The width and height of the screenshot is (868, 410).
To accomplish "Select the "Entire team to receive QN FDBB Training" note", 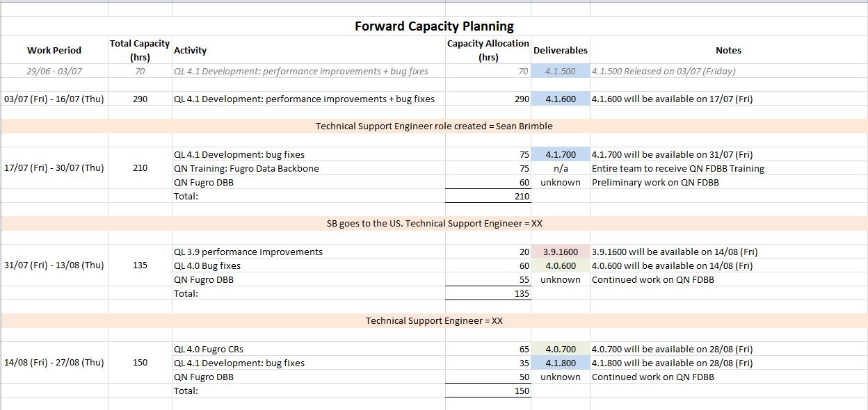I will click(x=677, y=168).
